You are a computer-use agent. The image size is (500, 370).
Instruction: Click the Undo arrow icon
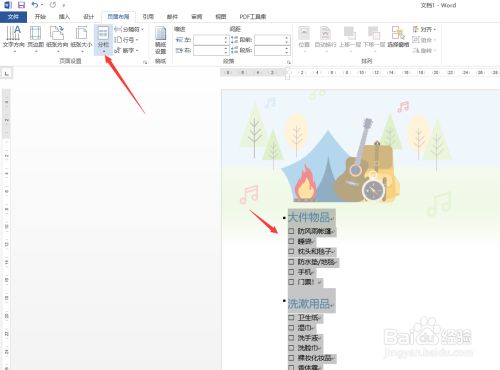tap(35, 5)
